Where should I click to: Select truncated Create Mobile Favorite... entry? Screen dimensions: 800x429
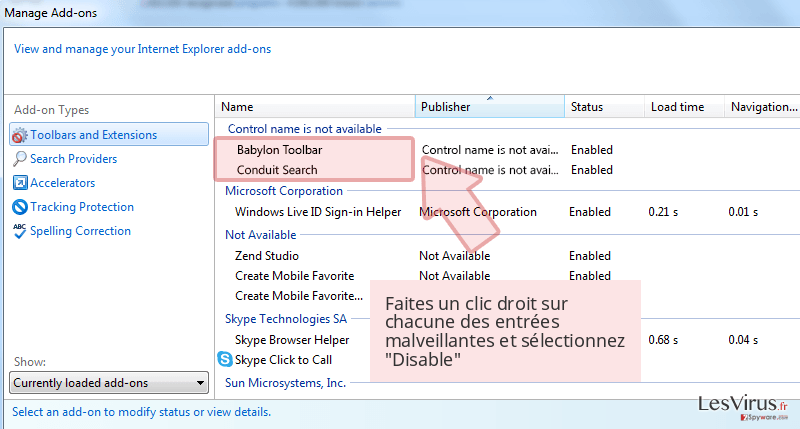click(298, 296)
